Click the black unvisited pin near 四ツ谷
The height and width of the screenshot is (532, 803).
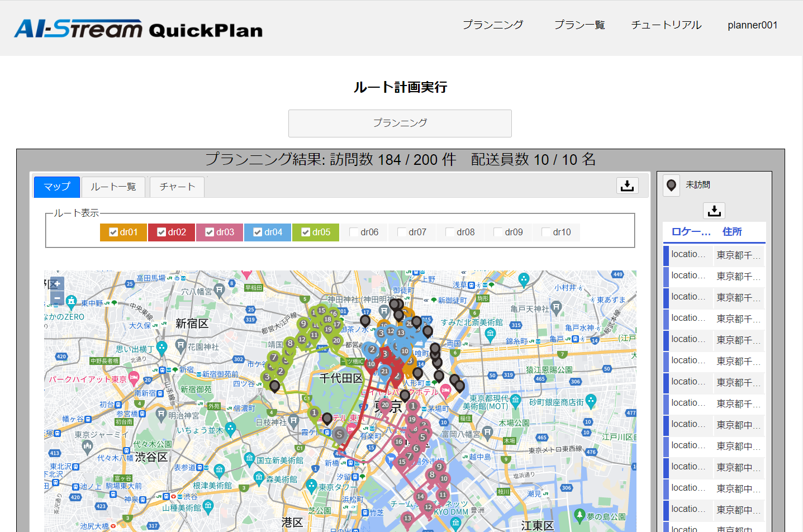click(x=274, y=386)
